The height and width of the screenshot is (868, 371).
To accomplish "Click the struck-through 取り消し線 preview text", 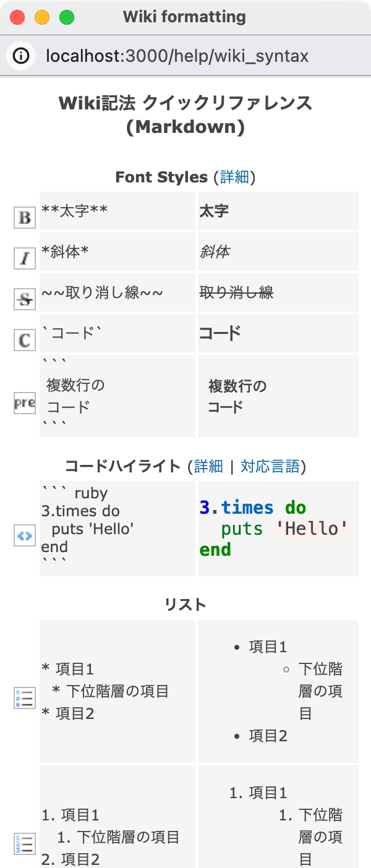I will coord(236,292).
